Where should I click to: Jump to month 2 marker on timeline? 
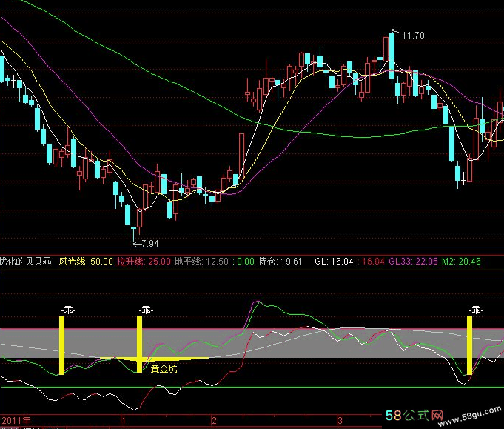(214, 420)
